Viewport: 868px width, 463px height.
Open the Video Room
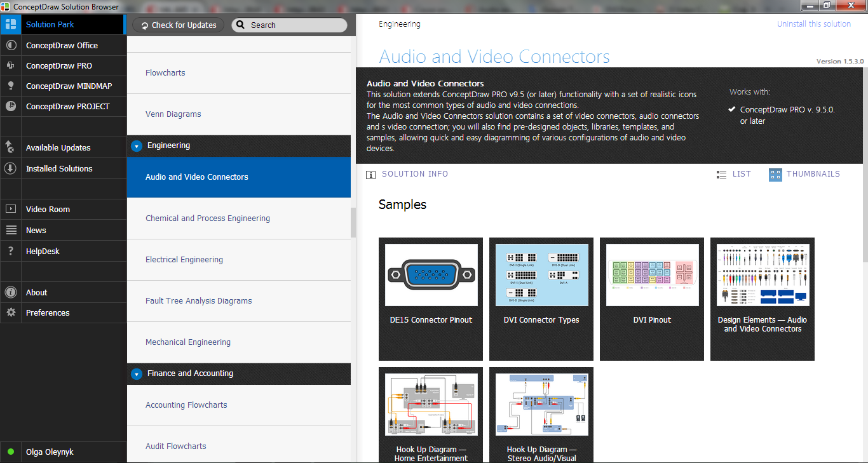[48, 209]
